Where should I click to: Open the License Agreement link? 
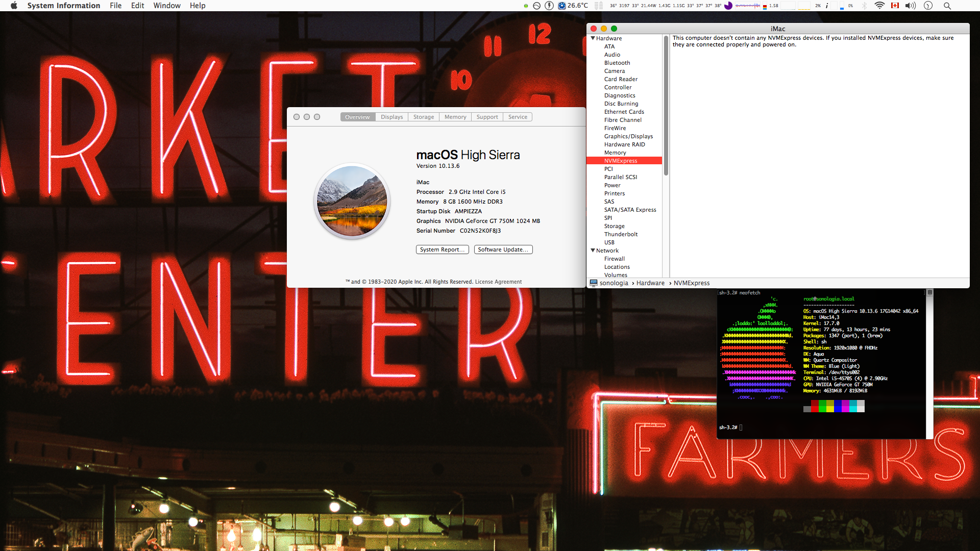click(x=498, y=282)
